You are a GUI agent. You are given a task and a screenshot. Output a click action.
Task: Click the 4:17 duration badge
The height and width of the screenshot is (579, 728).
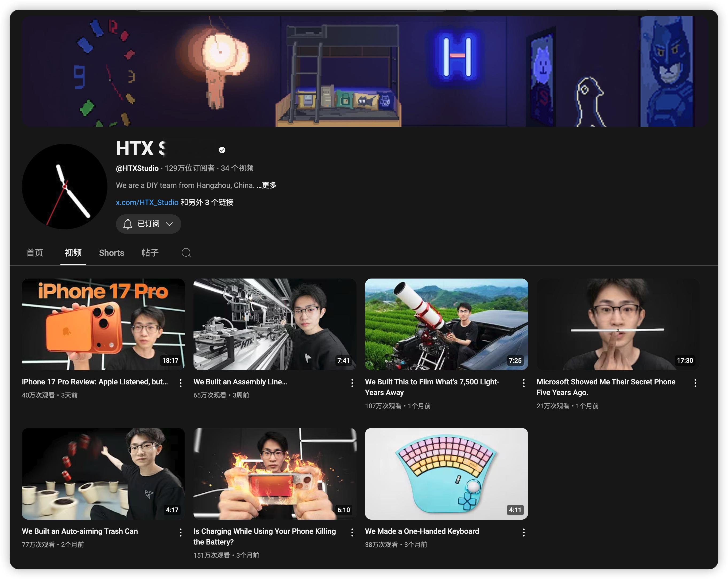172,510
